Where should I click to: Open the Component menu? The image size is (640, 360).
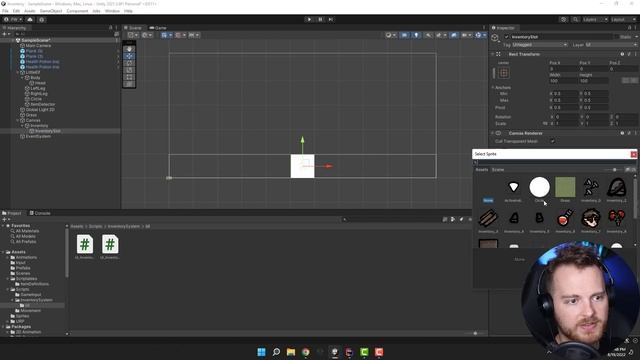tap(77, 11)
